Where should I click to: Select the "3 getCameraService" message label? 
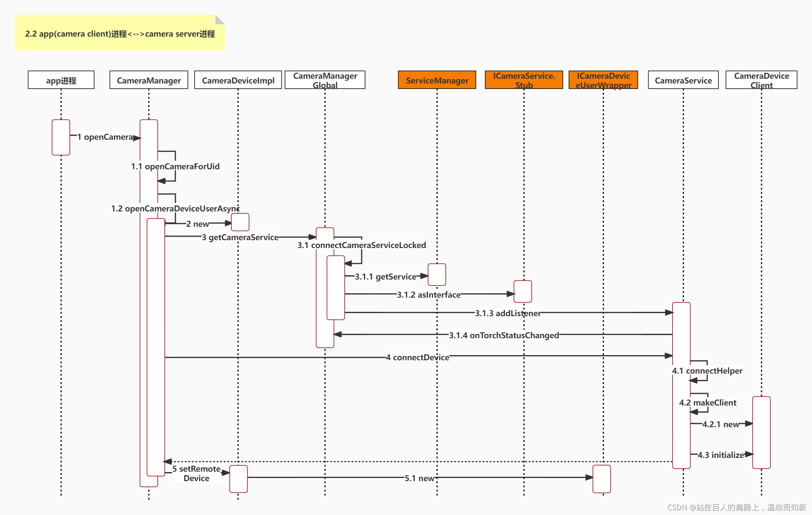[x=240, y=237]
